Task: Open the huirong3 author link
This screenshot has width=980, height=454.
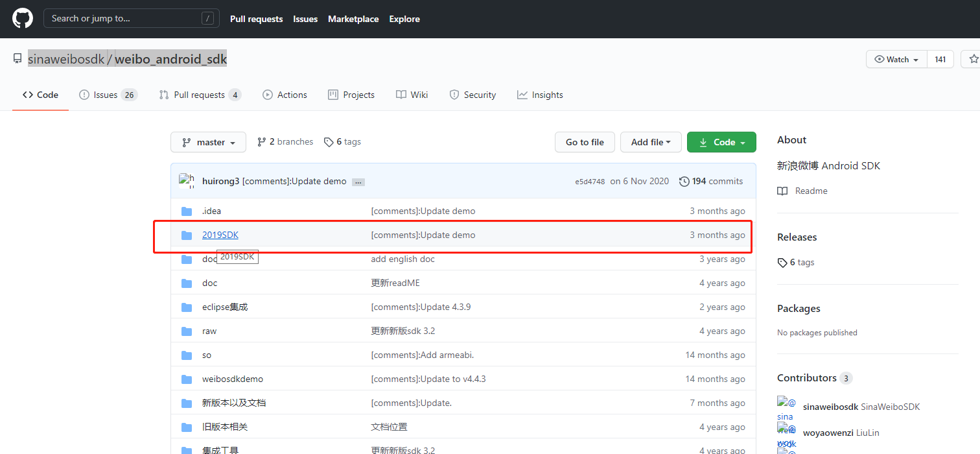Action: (220, 181)
